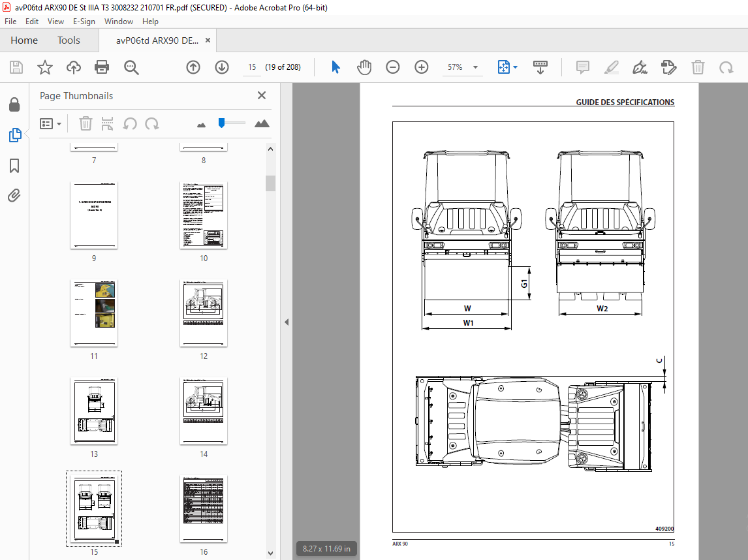Open the File menu

[x=10, y=22]
